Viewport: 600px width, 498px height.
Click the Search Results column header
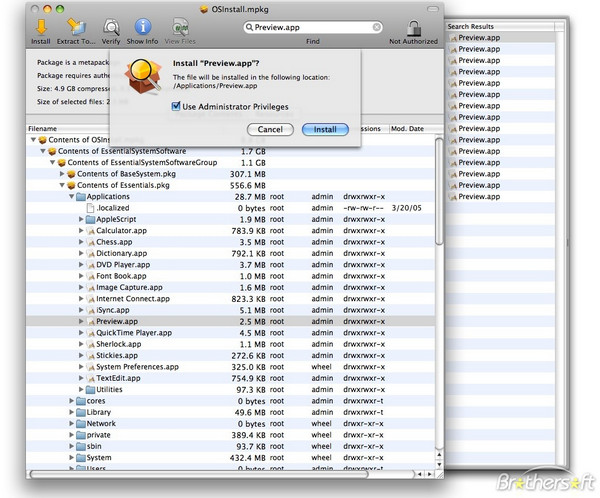[500, 26]
